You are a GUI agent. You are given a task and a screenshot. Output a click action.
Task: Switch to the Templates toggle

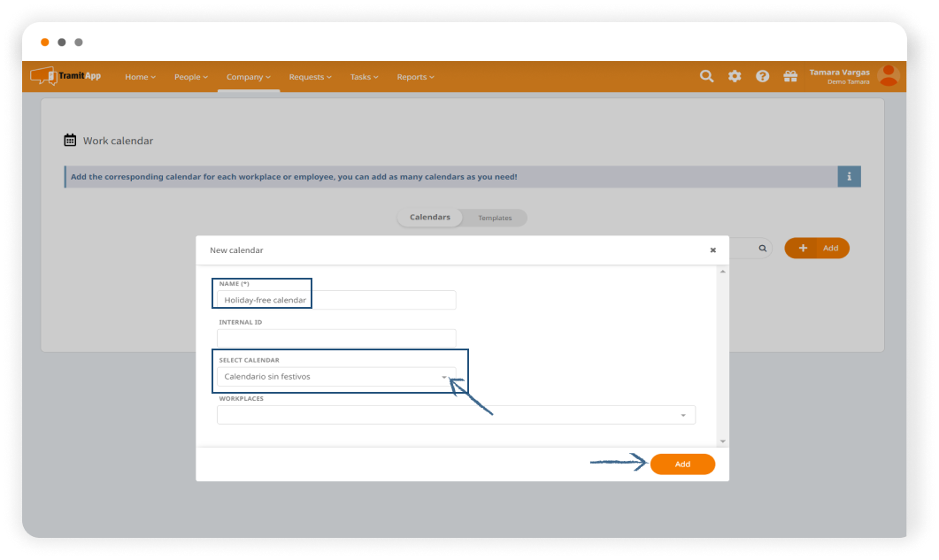point(495,218)
